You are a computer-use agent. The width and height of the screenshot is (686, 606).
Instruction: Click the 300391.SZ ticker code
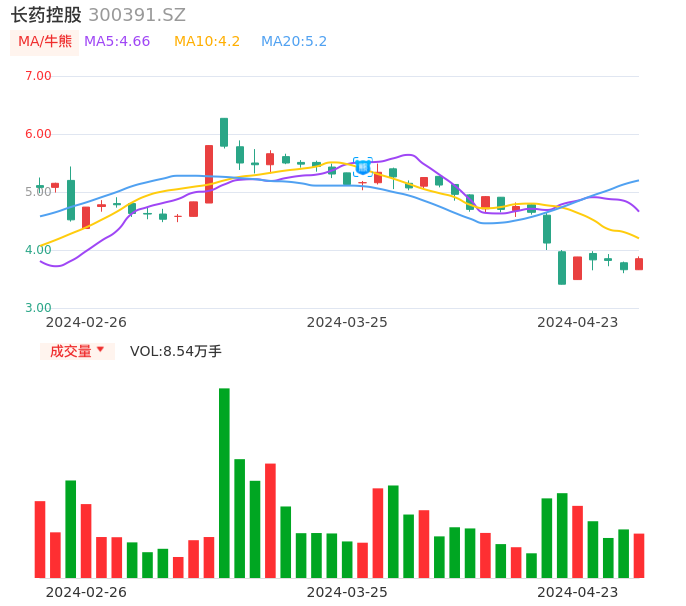(137, 15)
